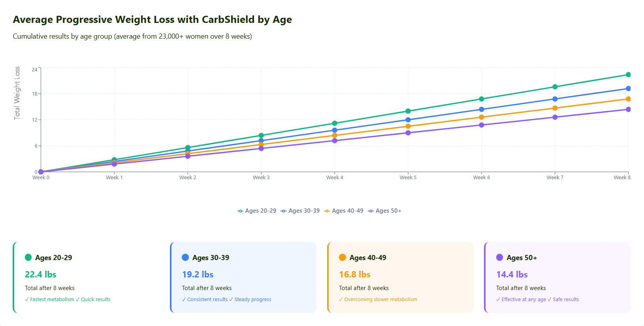
Task: Click the orange dot in Ages 40-49 card
Action: [343, 257]
